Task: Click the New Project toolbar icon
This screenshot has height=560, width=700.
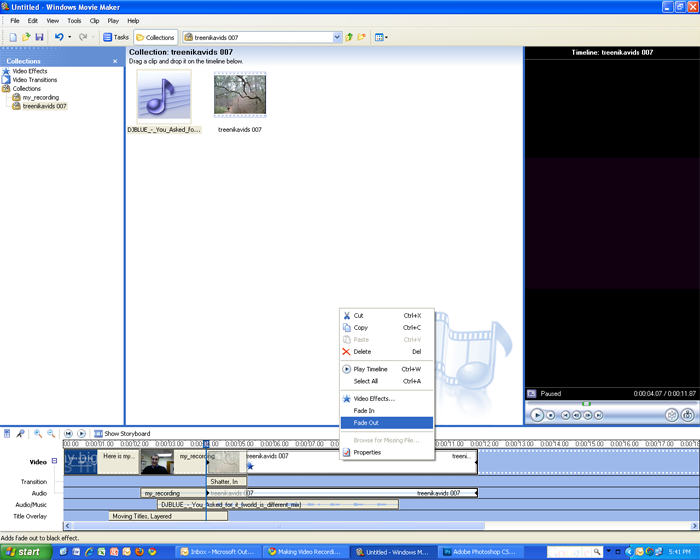Action: [13, 37]
